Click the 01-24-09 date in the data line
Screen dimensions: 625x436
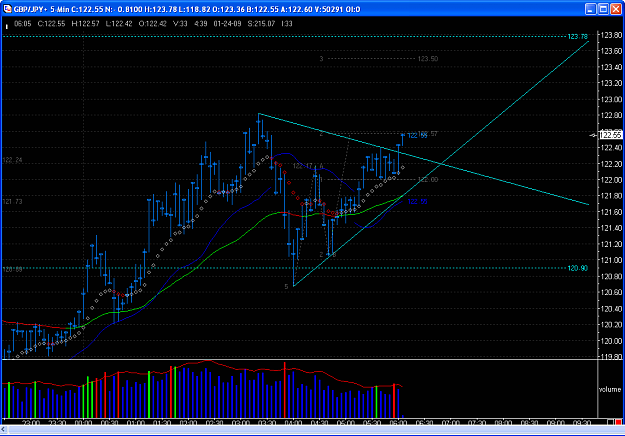pos(227,24)
